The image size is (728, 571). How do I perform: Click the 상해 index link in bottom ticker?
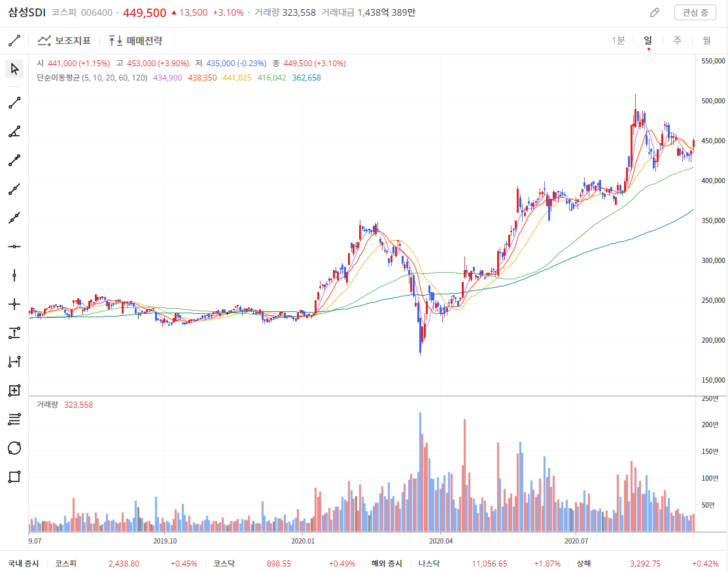583,563
